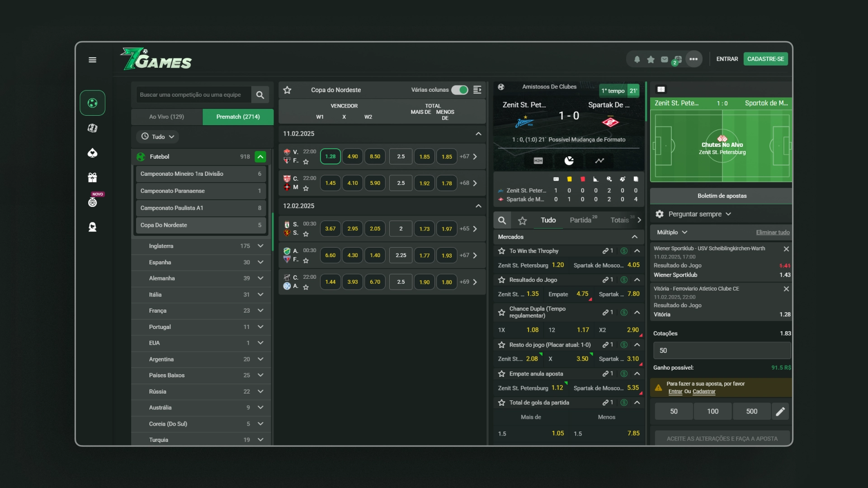This screenshot has width=868, height=488.
Task: Open the column layout list icon
Action: [x=477, y=90]
